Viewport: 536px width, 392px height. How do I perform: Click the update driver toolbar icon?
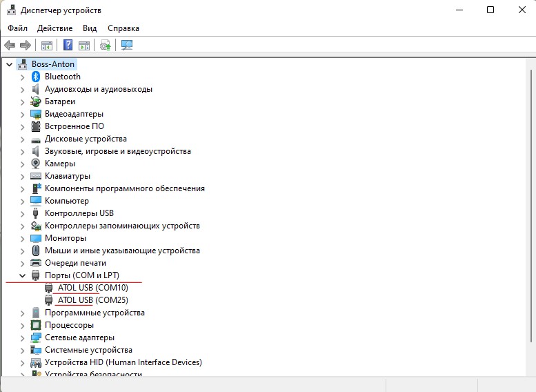[106, 45]
